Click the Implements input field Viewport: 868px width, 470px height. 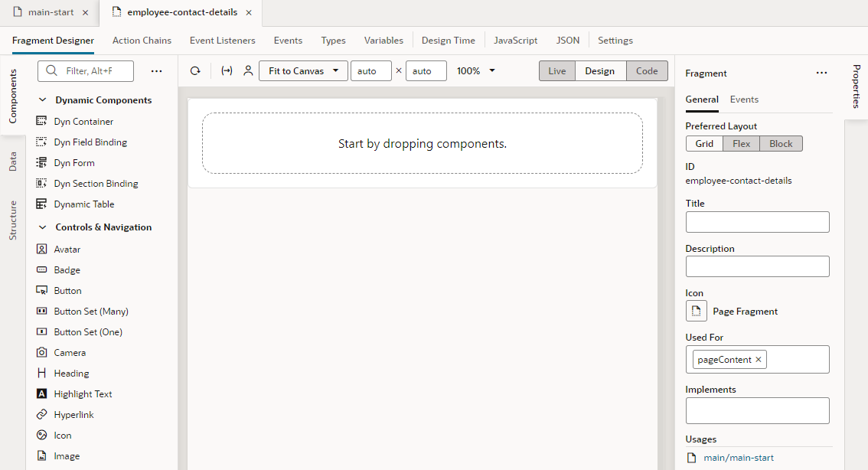[757, 411]
